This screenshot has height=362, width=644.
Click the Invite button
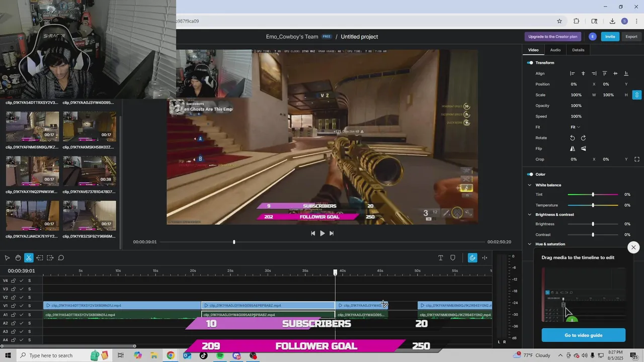point(610,37)
